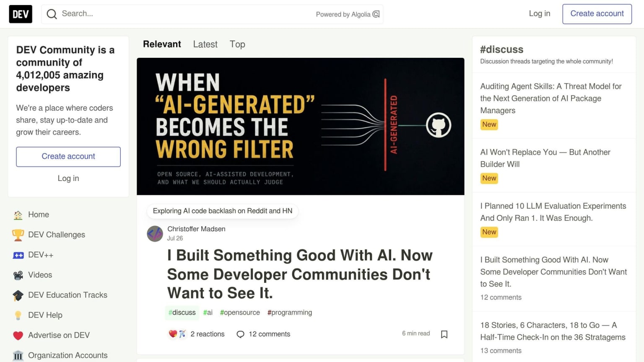
Task: Focus the Search input field
Action: (x=184, y=14)
